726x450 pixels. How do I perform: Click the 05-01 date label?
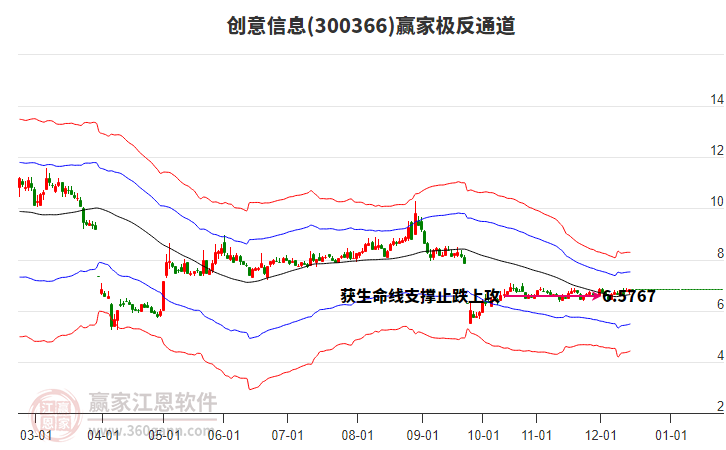(x=164, y=436)
